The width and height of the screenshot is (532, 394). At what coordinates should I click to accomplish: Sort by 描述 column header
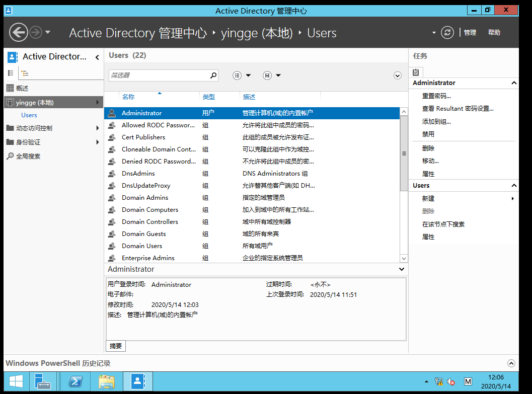coord(249,97)
